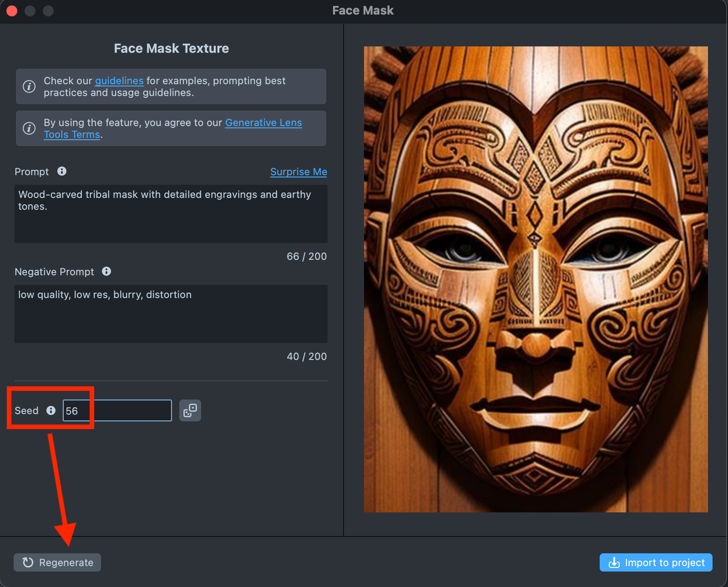Click the guidelines notice info icon
This screenshot has width=728, height=587.
(29, 86)
